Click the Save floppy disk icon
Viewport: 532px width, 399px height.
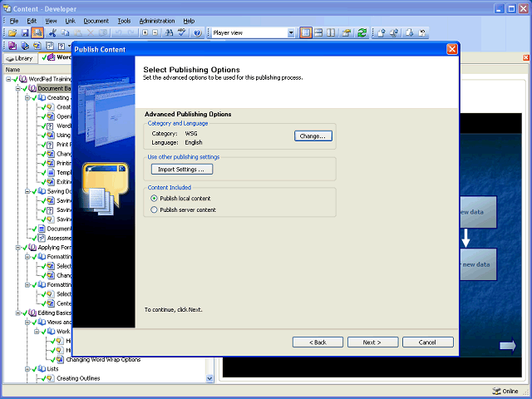[x=25, y=33]
